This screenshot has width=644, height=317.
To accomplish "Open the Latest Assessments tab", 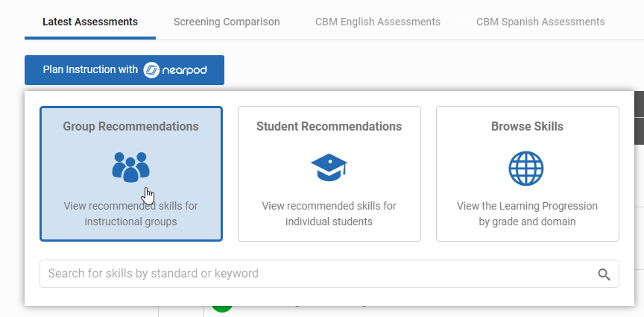I will (90, 22).
